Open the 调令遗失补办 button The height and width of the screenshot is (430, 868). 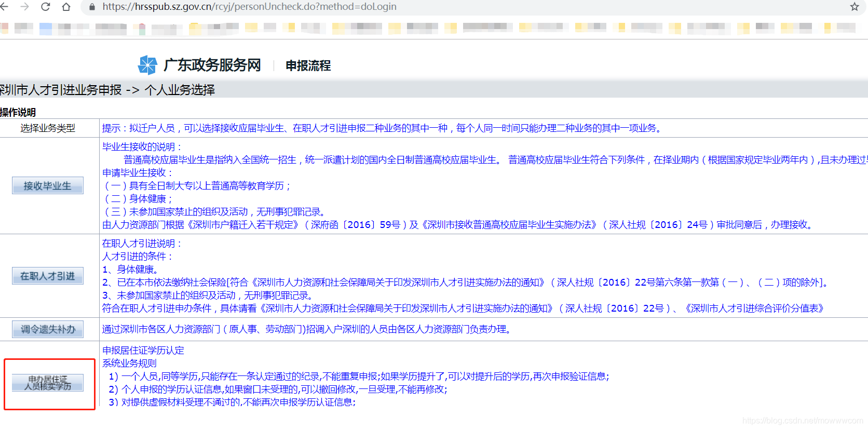point(48,329)
